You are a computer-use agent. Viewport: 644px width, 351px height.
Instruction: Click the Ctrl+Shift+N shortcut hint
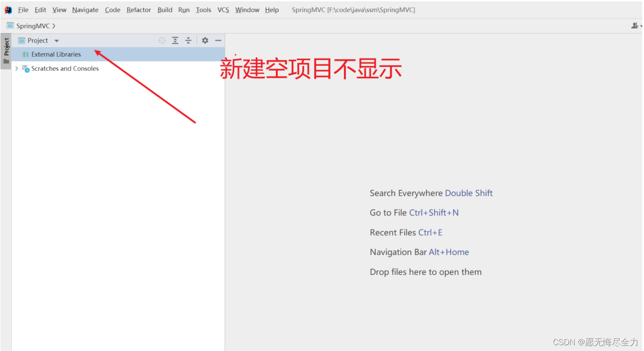tap(434, 213)
